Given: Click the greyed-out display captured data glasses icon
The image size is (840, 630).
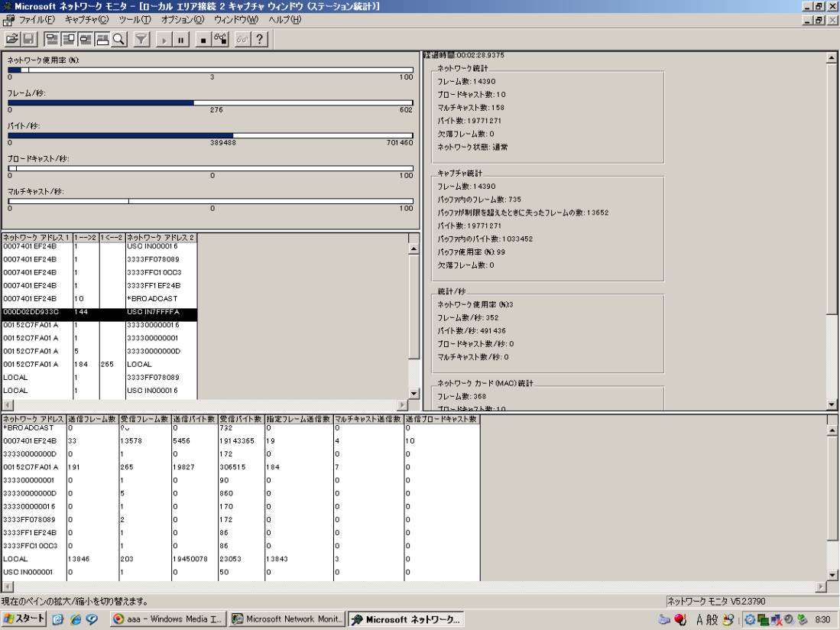Looking at the screenshot, I should pyautogui.click(x=242, y=39).
